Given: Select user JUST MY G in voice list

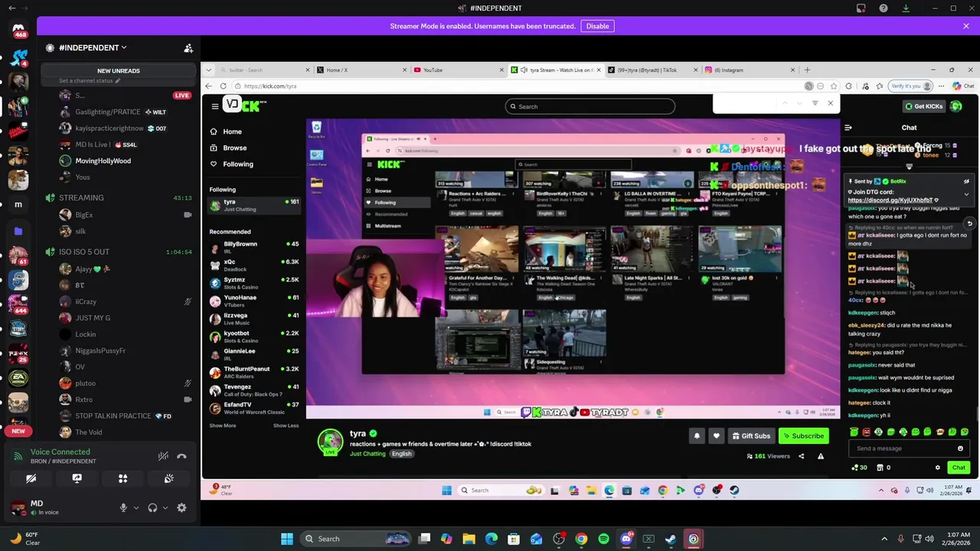Looking at the screenshot, I should click(93, 318).
